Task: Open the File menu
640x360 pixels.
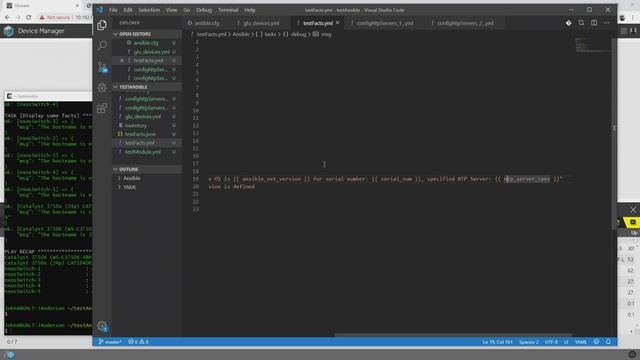Action: click(113, 10)
